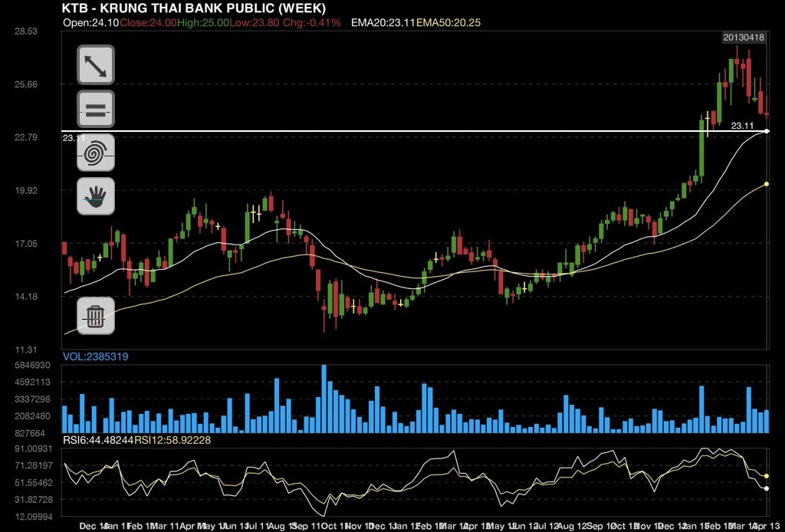785x532 pixels.
Task: Click the EMA20:23.11 indicator label
Action: (383, 22)
